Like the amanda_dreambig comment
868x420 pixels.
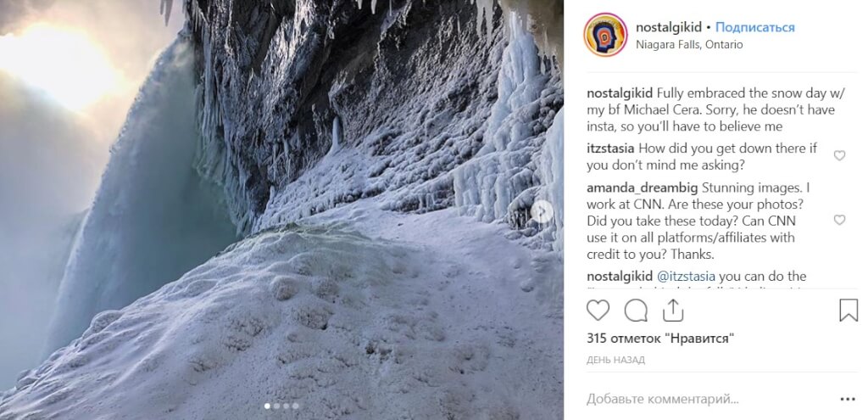pyautogui.click(x=839, y=220)
